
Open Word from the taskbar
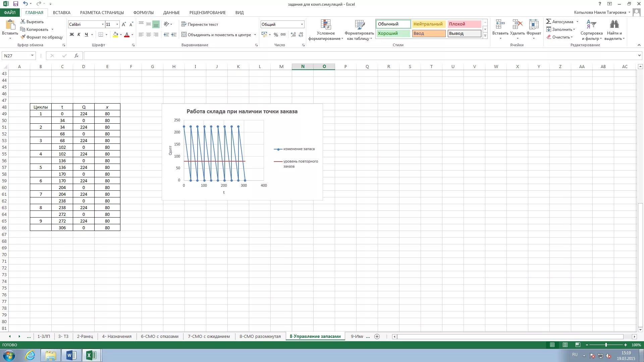click(71, 355)
